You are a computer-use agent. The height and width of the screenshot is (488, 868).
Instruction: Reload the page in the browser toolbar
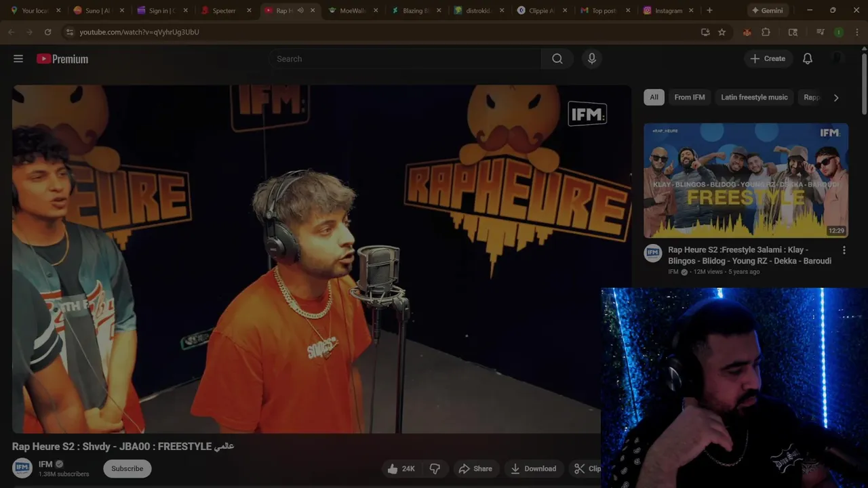click(47, 32)
